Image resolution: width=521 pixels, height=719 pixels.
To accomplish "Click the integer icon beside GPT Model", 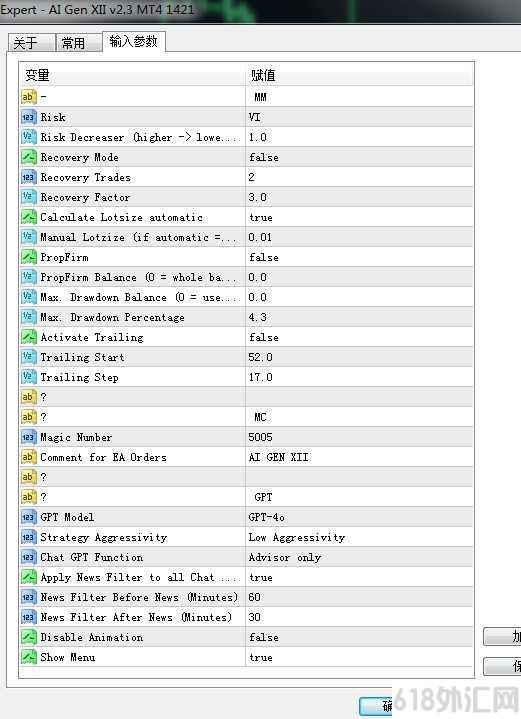I will click(x=28, y=517).
